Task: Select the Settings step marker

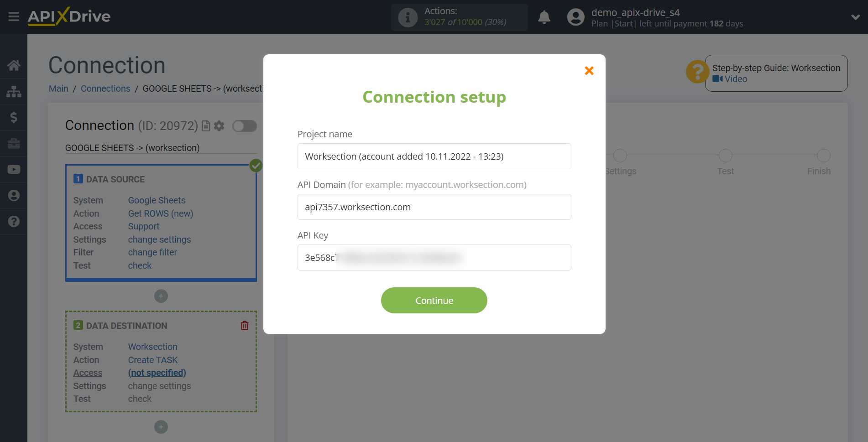Action: point(620,156)
